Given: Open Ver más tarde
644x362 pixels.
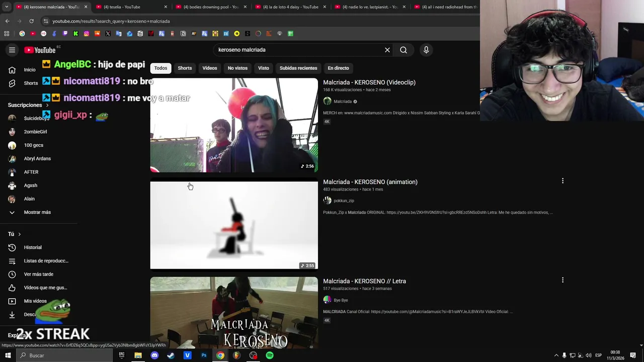Looking at the screenshot, I should point(38,274).
